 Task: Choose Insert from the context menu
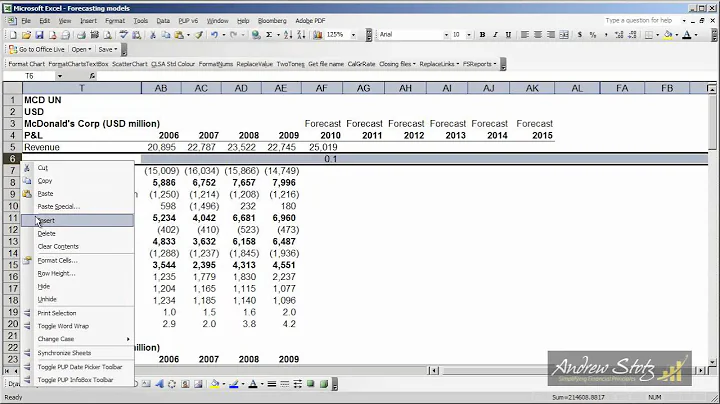coord(77,220)
